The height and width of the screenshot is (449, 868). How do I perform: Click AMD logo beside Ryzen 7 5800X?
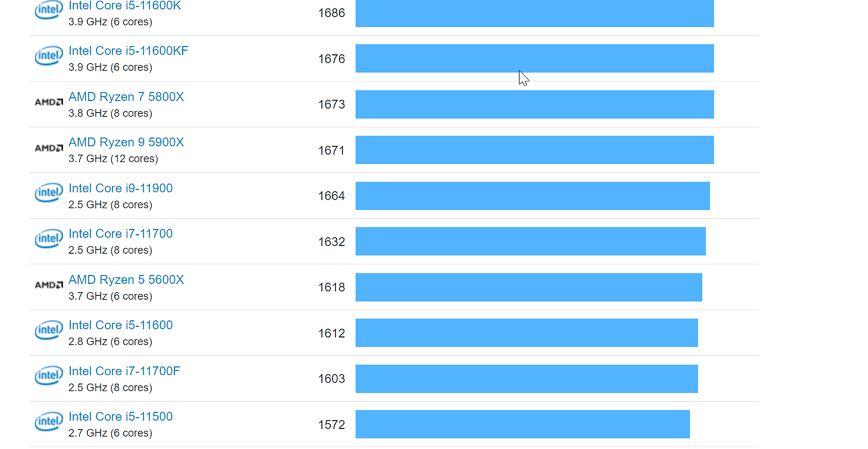[x=48, y=102]
